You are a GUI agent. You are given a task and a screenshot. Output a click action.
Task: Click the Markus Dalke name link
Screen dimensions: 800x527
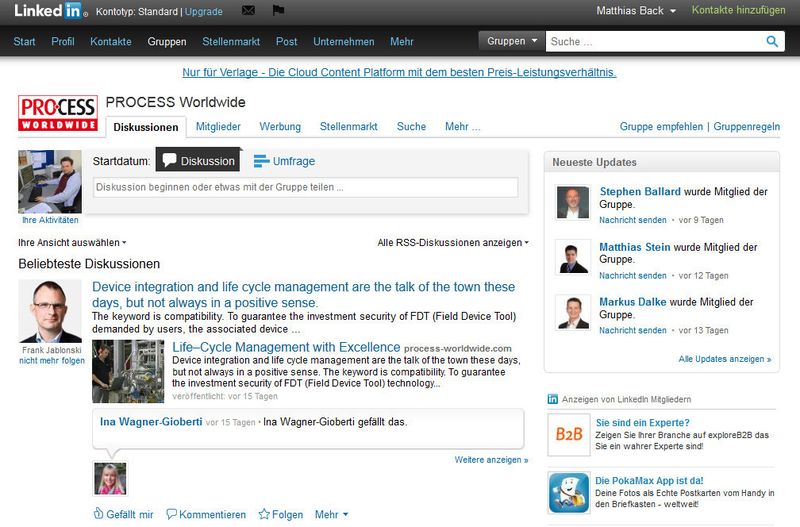pyautogui.click(x=633, y=302)
